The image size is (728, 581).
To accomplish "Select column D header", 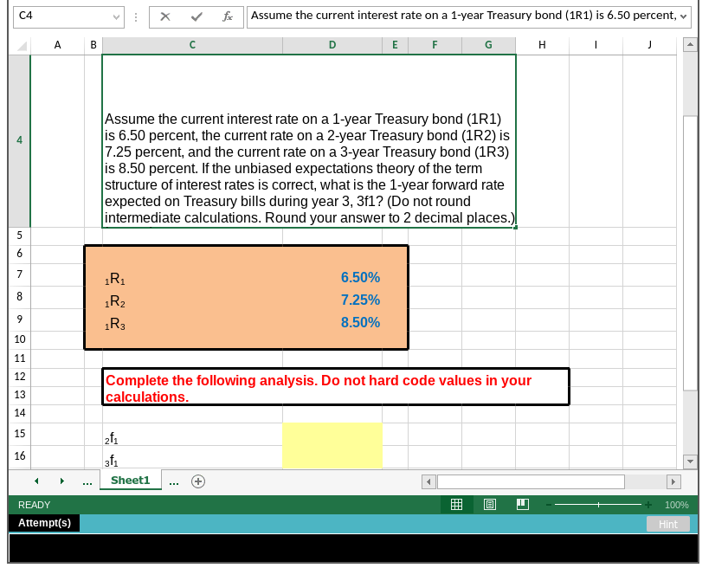I will (x=332, y=44).
